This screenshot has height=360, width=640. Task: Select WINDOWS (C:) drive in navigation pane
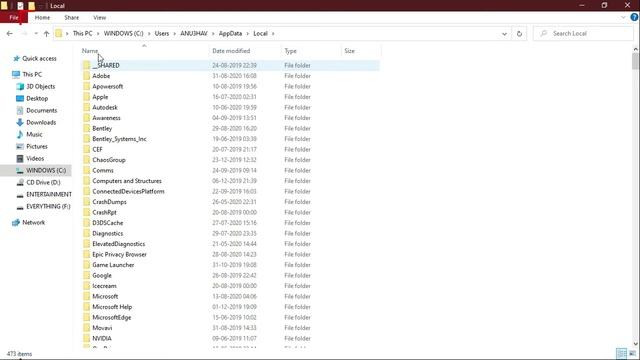[36, 170]
